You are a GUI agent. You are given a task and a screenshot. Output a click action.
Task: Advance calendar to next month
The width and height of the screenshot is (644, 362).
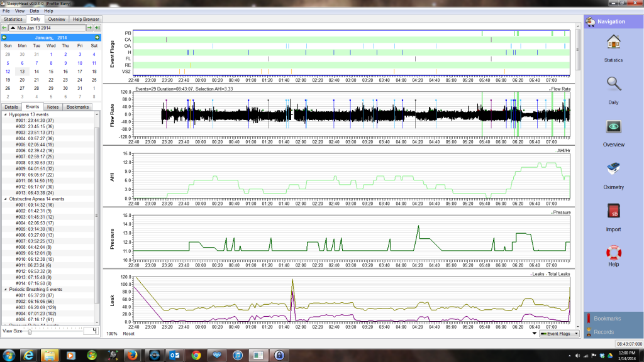[x=97, y=38]
